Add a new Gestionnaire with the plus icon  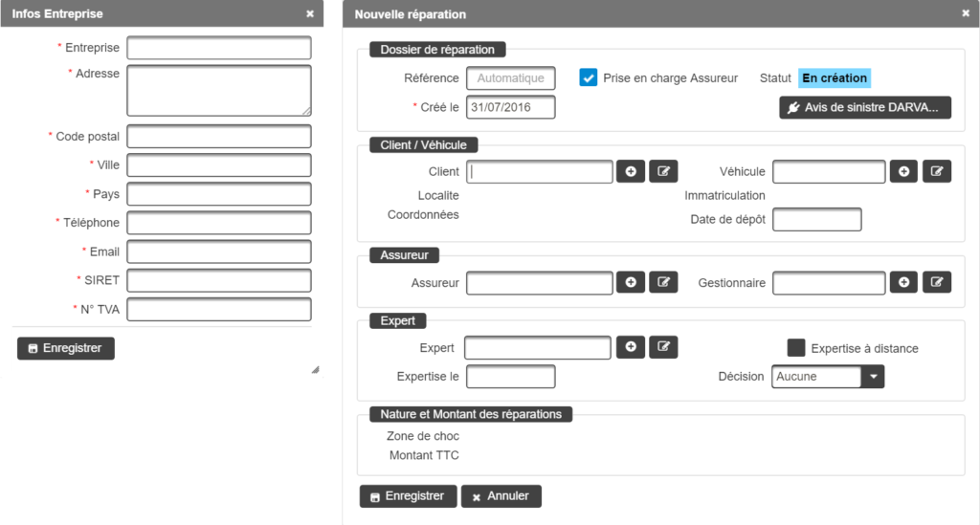(x=903, y=282)
